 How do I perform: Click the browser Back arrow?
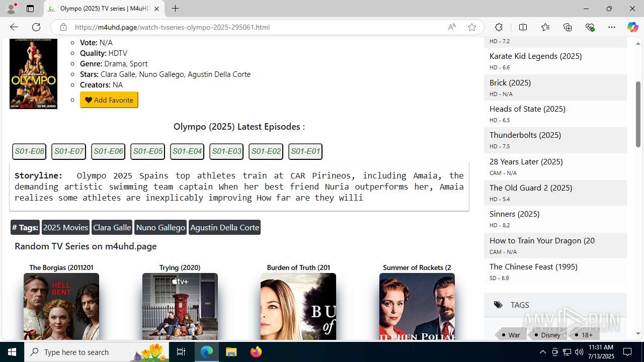(x=14, y=27)
